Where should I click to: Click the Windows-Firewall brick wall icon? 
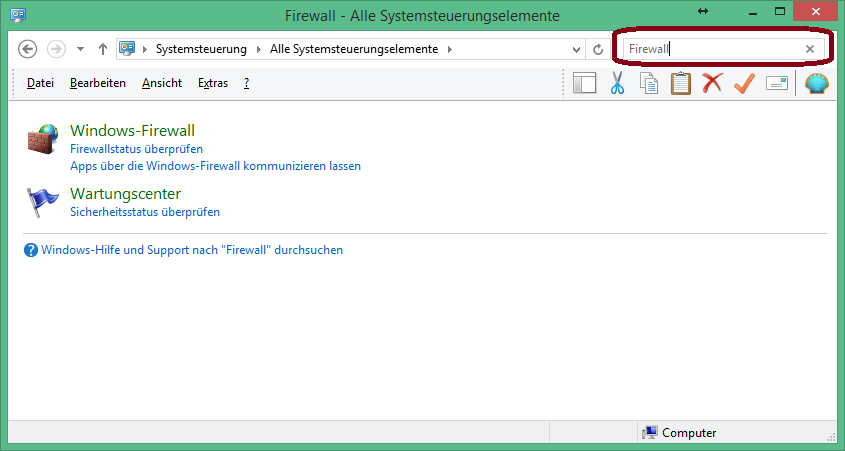click(x=43, y=141)
